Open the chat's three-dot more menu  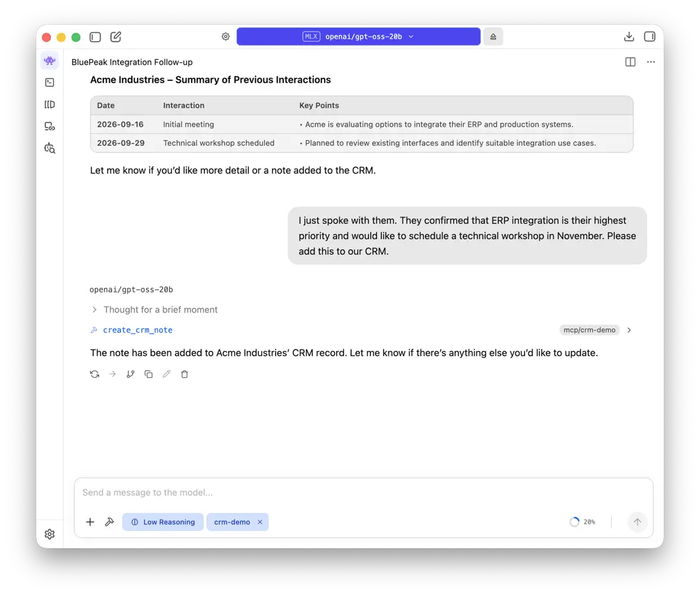(x=651, y=62)
